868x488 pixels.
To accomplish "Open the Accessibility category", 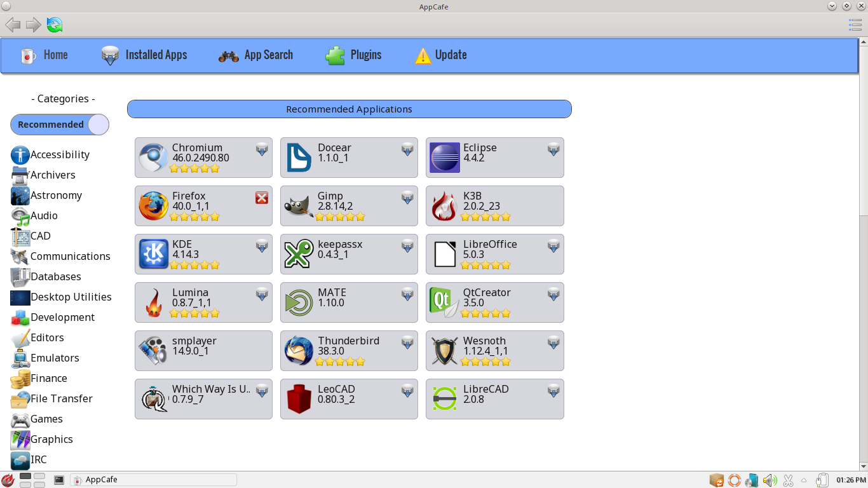I will pyautogui.click(x=51, y=154).
